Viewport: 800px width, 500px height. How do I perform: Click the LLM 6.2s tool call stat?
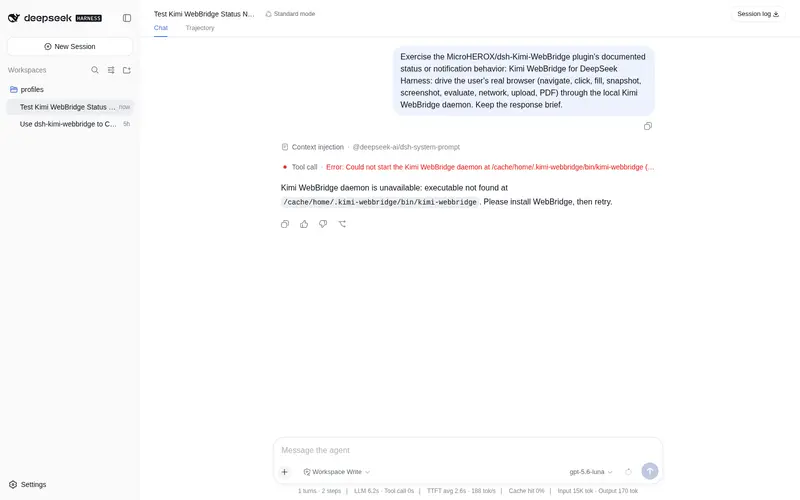coord(384,491)
